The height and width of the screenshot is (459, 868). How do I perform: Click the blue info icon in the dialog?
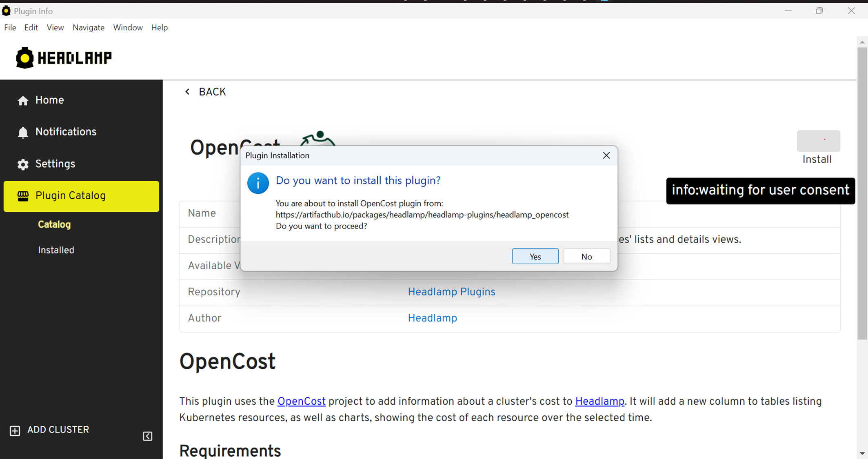tap(258, 183)
